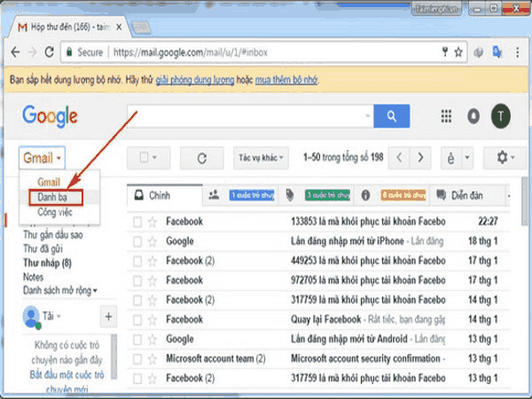Open the Social tab people icon
The height and width of the screenshot is (399, 532).
[x=214, y=195]
